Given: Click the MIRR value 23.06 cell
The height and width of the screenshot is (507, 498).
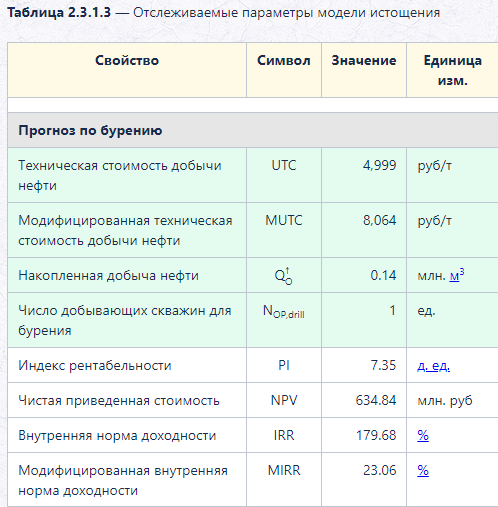Looking at the screenshot, I should click(364, 480).
